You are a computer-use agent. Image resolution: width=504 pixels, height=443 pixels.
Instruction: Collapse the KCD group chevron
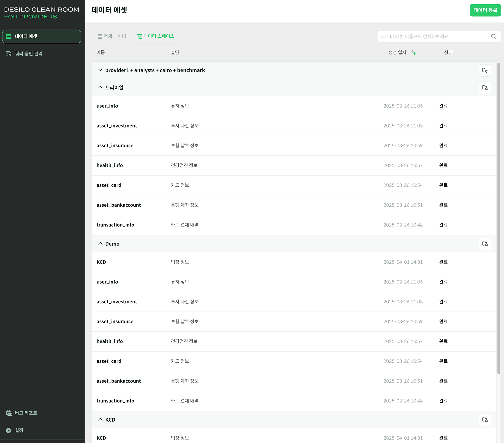(100, 420)
